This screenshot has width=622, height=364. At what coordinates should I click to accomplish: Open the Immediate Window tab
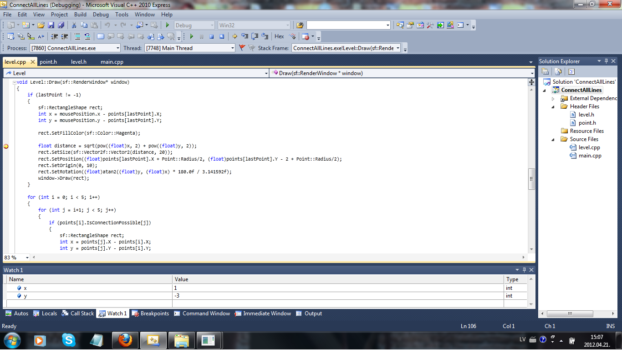(263, 313)
